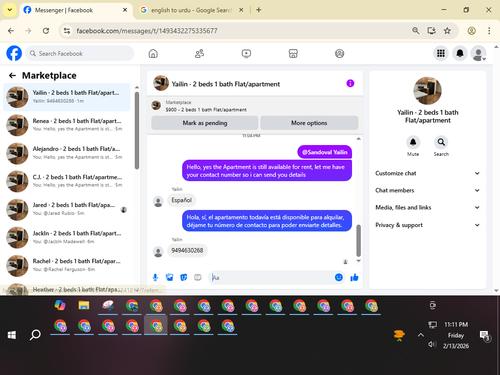Open the Friends icon in the top navigation
Image resolution: width=500 pixels, height=375 pixels.
(x=199, y=53)
